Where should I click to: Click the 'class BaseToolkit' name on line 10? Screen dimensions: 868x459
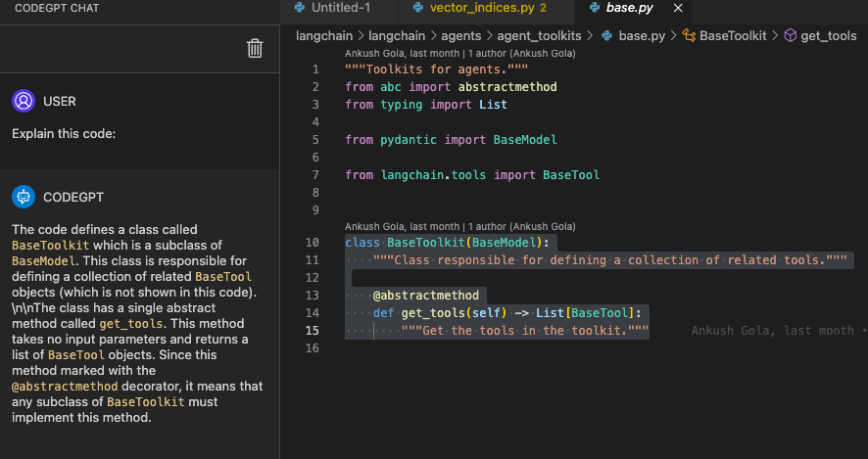coord(427,242)
